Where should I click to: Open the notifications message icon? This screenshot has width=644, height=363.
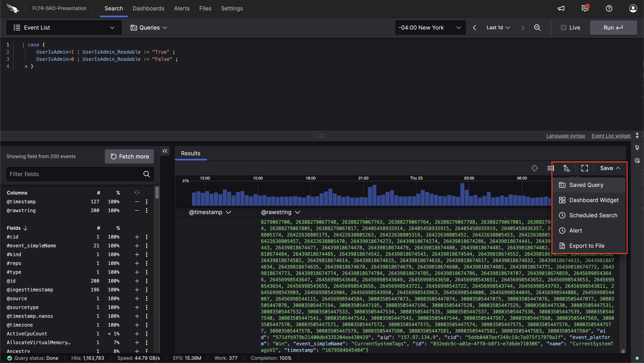click(x=585, y=8)
